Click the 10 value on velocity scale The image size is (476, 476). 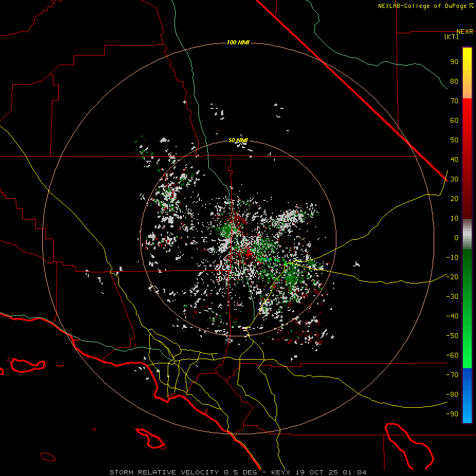(x=454, y=218)
